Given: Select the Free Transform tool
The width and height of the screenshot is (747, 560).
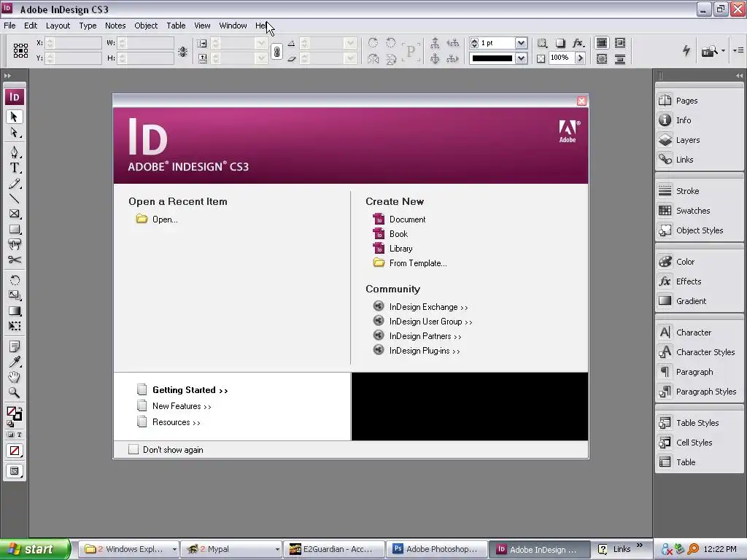Looking at the screenshot, I should click(15, 326).
